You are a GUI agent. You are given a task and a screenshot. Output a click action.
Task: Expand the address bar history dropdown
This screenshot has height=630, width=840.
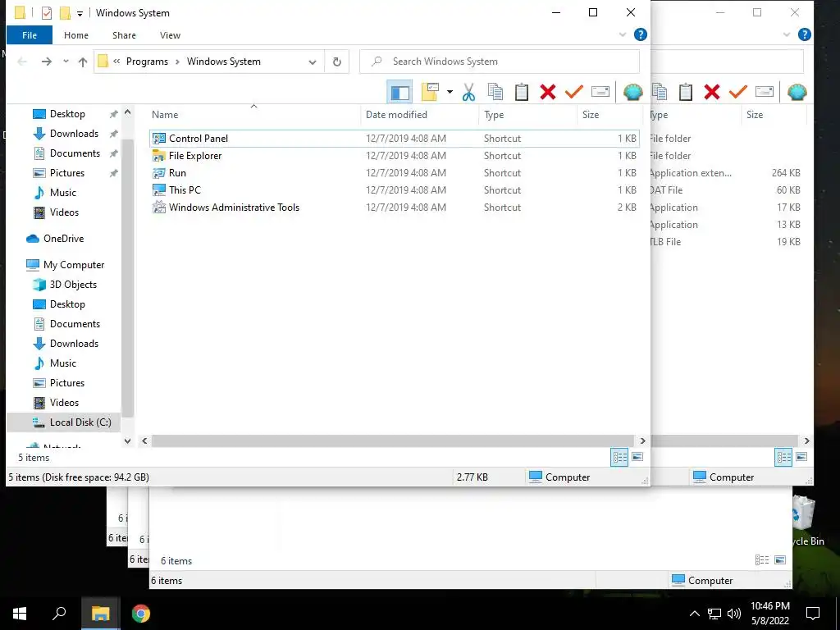313,62
